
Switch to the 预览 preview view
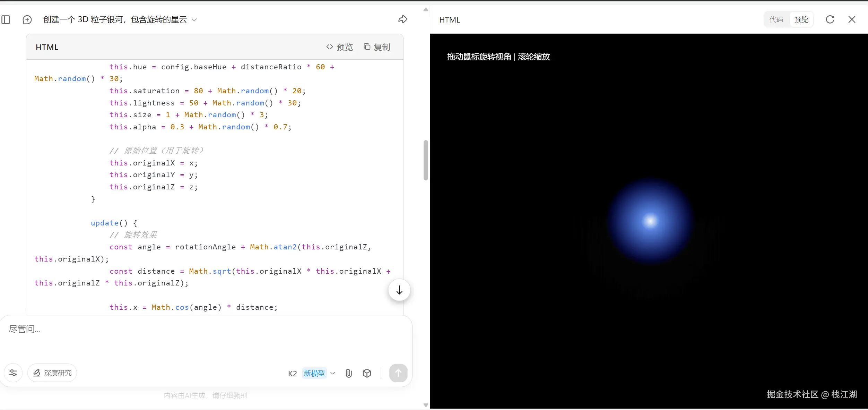tap(801, 19)
